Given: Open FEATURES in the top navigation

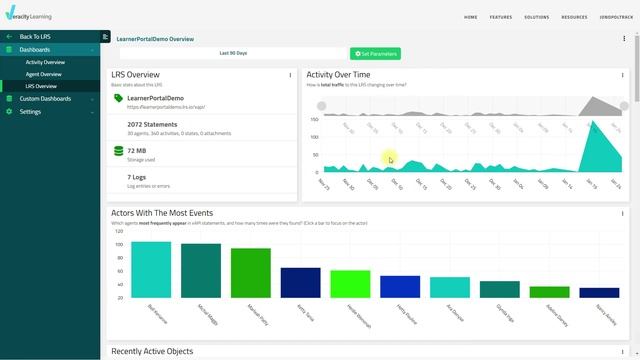Looking at the screenshot, I should pyautogui.click(x=501, y=17).
